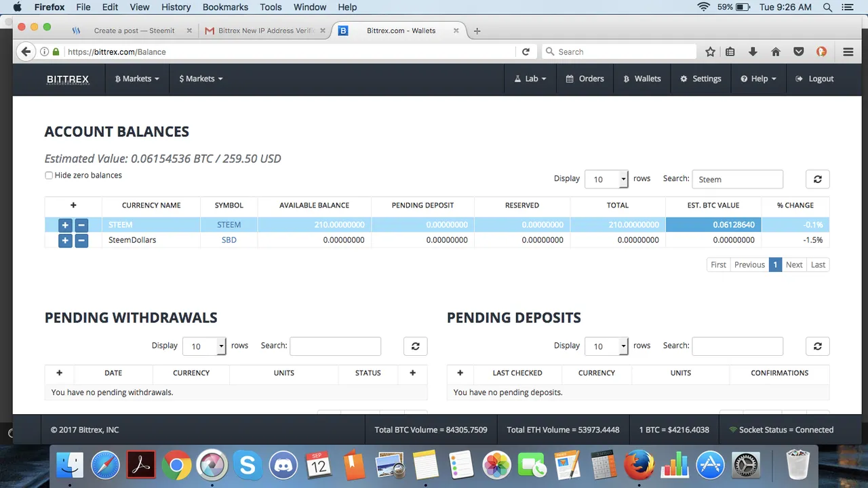Change rows displayed for Pending Deposits
The width and height of the screenshot is (868, 488).
607,346
